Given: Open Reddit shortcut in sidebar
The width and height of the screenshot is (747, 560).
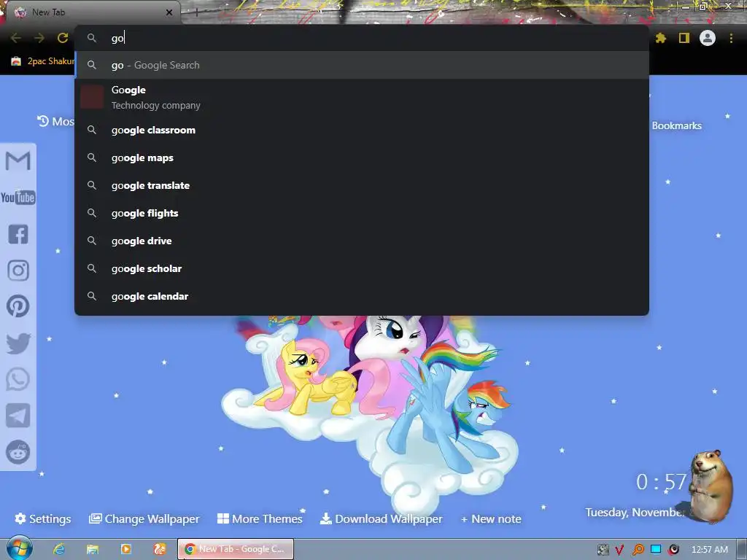Looking at the screenshot, I should 18,451.
